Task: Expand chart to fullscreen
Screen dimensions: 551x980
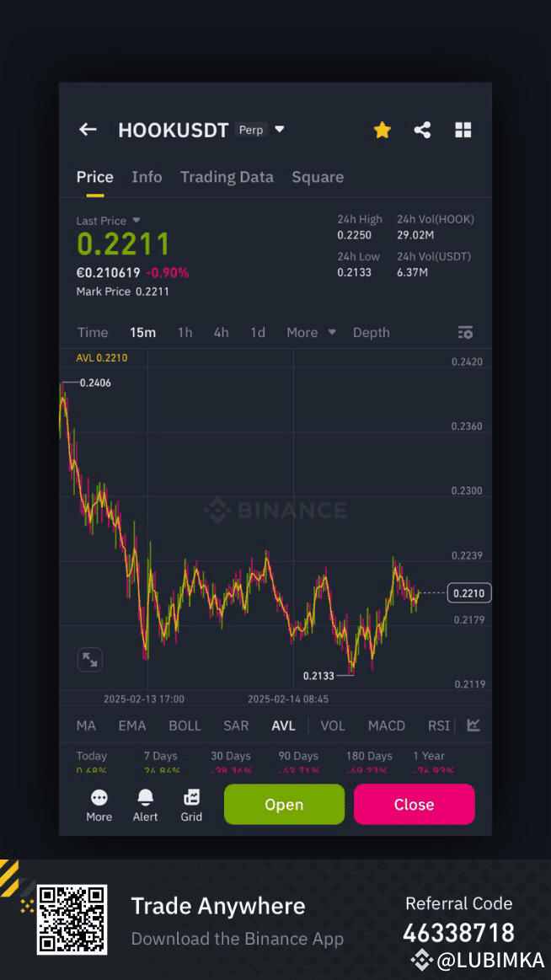Action: (x=89, y=659)
